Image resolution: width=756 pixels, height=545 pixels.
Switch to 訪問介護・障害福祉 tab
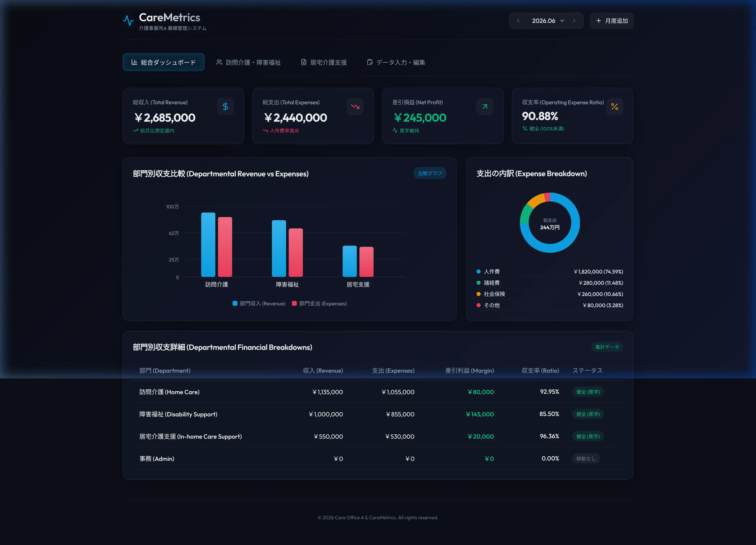tap(248, 62)
